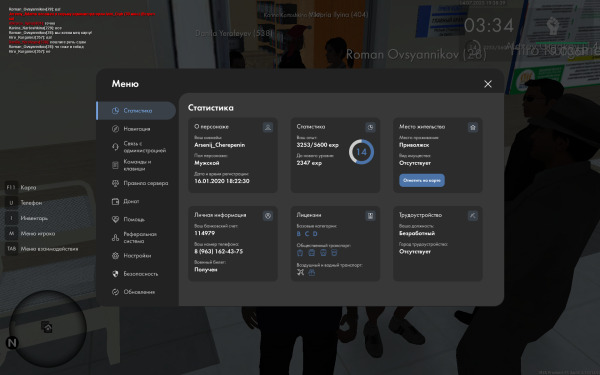600x375 pixels.
Task: Click the phone number 8 (963) 162-43-75
Action: coord(218,251)
